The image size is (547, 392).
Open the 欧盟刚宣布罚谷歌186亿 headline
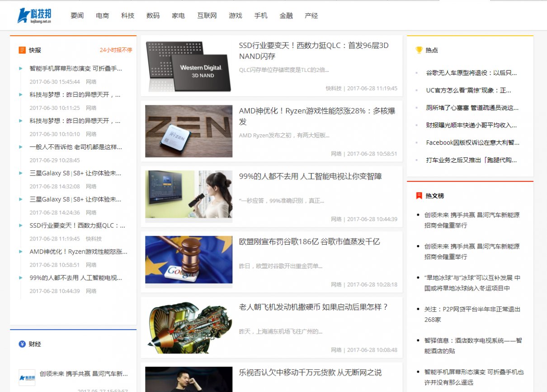(309, 241)
